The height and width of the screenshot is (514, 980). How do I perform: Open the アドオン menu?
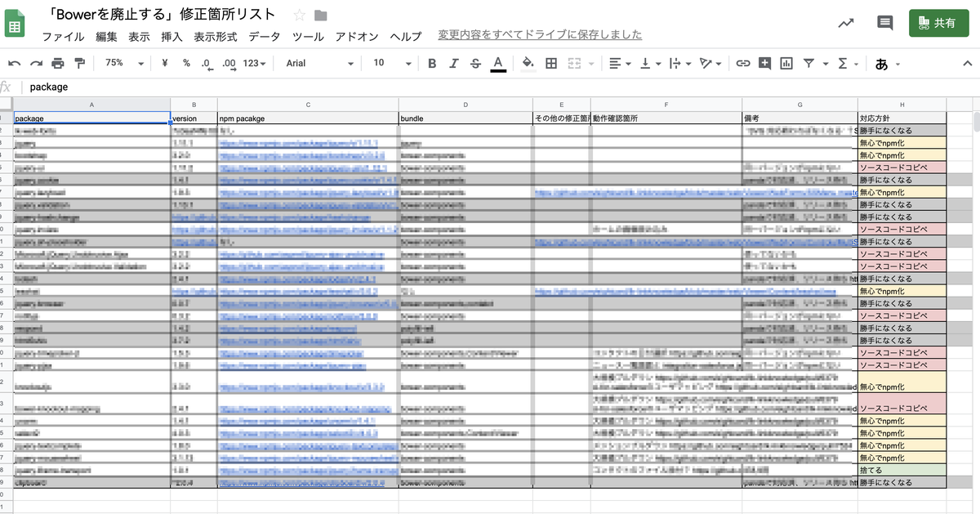pyautogui.click(x=357, y=36)
